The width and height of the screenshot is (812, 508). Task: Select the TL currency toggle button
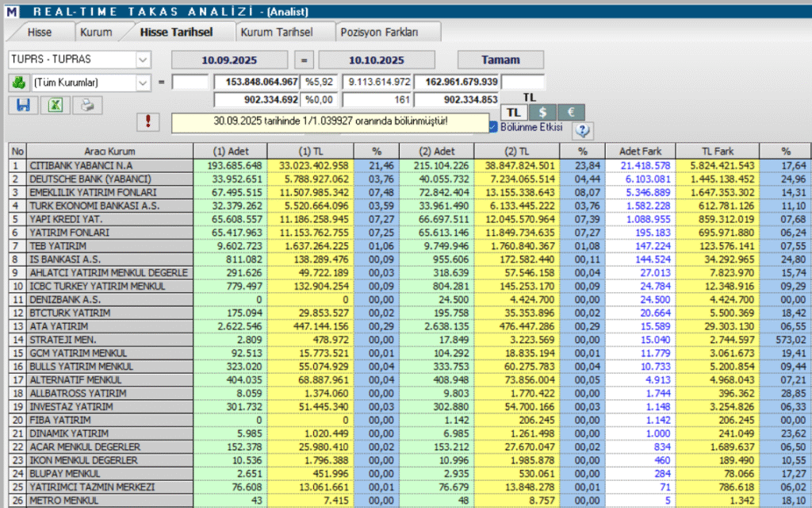(x=514, y=113)
